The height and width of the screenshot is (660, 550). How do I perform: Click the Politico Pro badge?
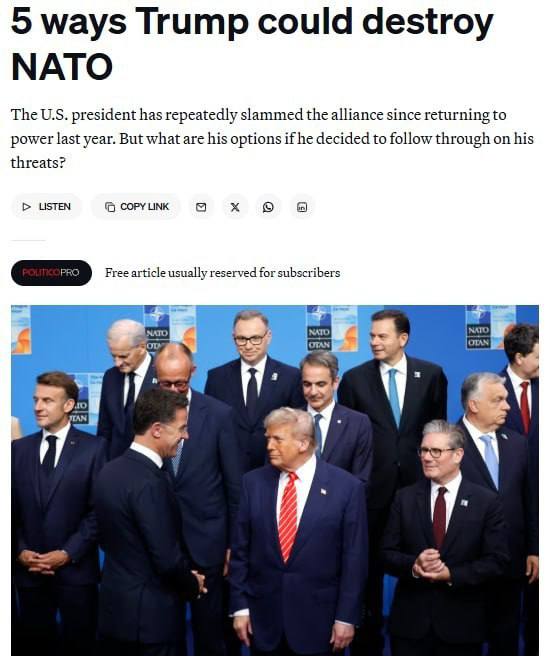[51, 273]
